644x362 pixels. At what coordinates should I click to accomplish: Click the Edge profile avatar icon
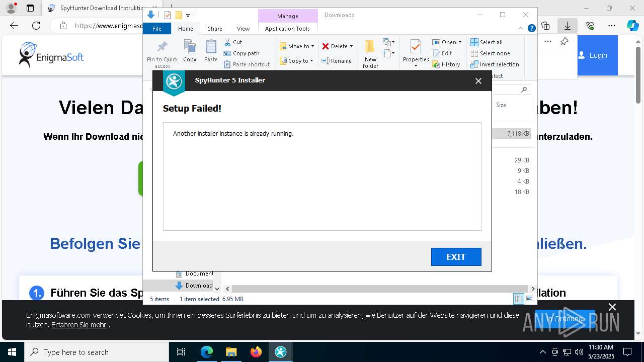11,8
